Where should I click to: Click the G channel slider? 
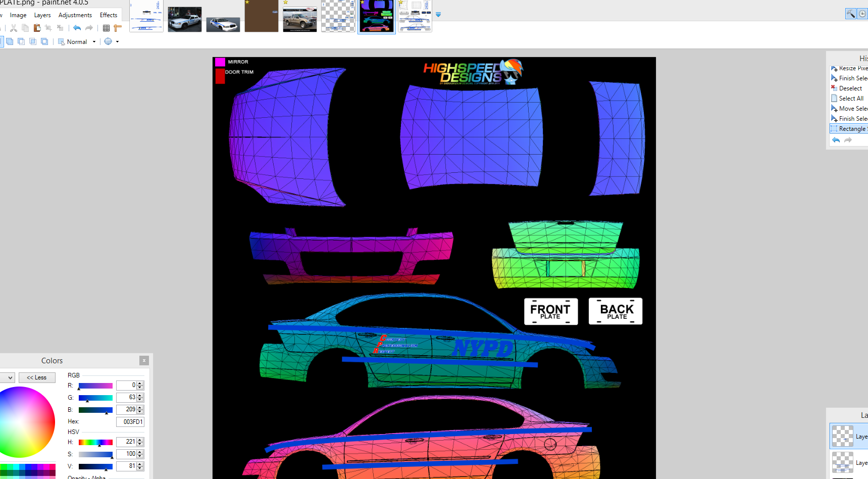click(95, 398)
